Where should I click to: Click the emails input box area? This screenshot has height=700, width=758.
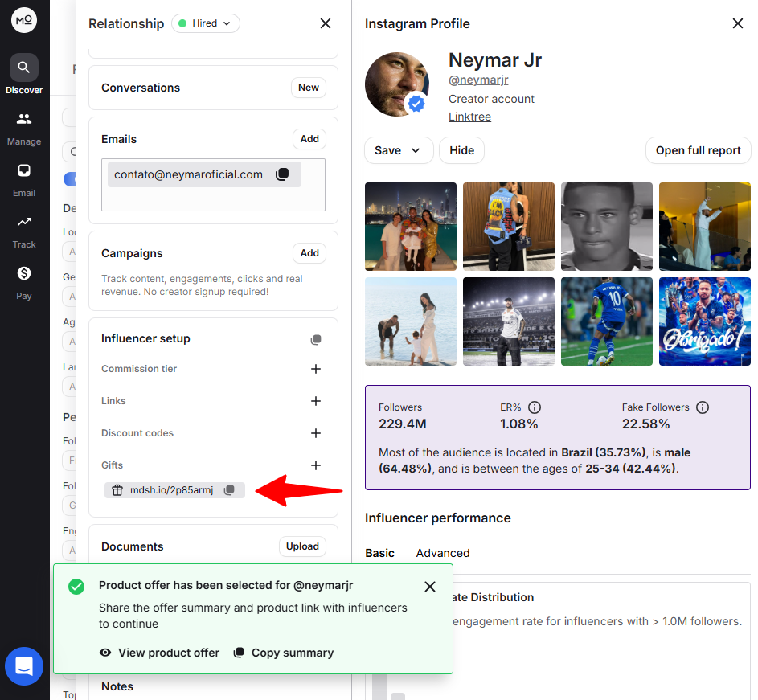pos(213,185)
